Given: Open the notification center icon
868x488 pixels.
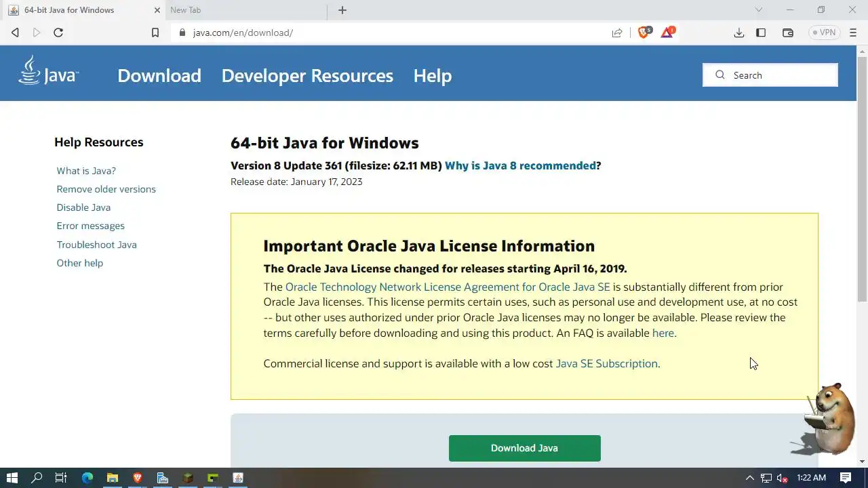Looking at the screenshot, I should [846, 478].
